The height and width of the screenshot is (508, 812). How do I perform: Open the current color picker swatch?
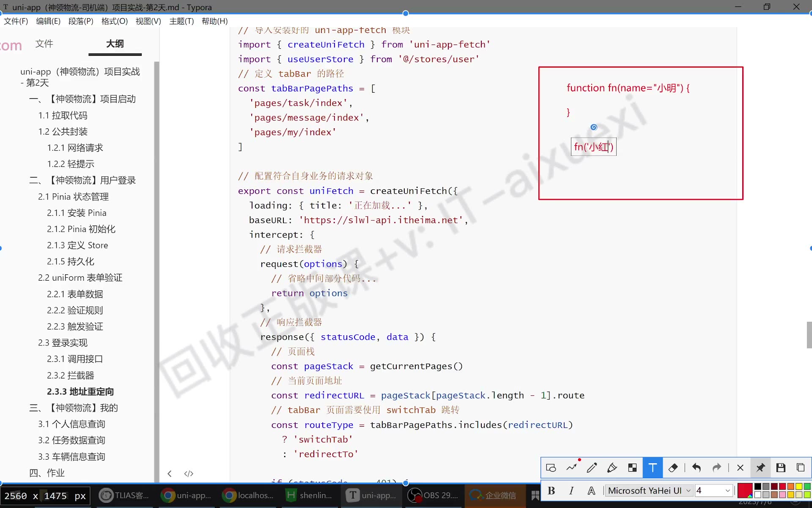pos(745,491)
